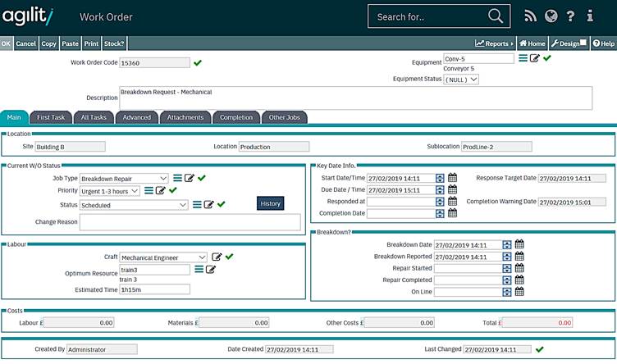Image resolution: width=617 pixels, height=364 pixels.
Task: Expand the Craft dropdown
Action: [x=202, y=257]
